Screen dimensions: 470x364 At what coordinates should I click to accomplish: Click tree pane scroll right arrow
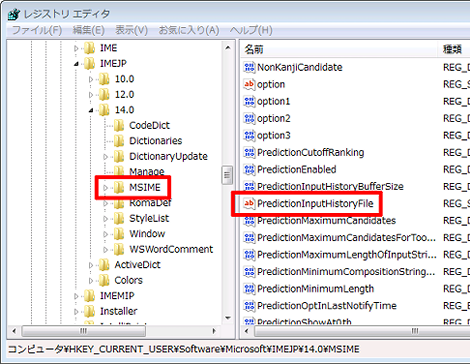[214, 331]
